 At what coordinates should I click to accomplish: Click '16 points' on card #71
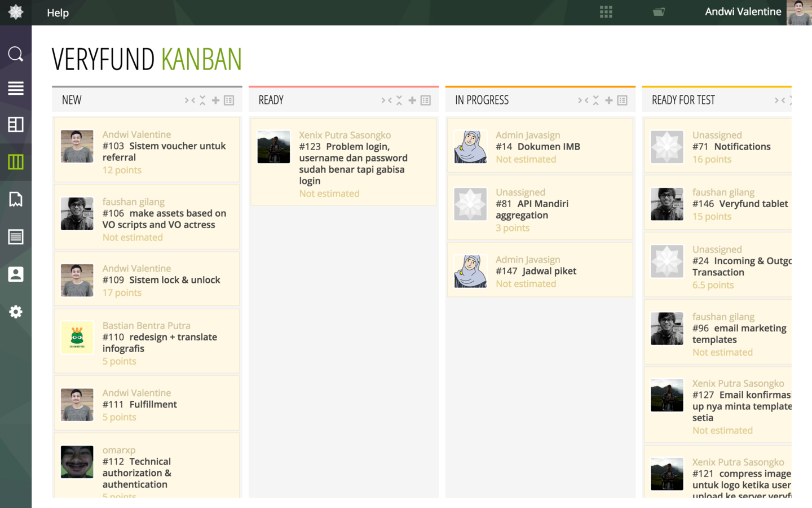coord(712,160)
